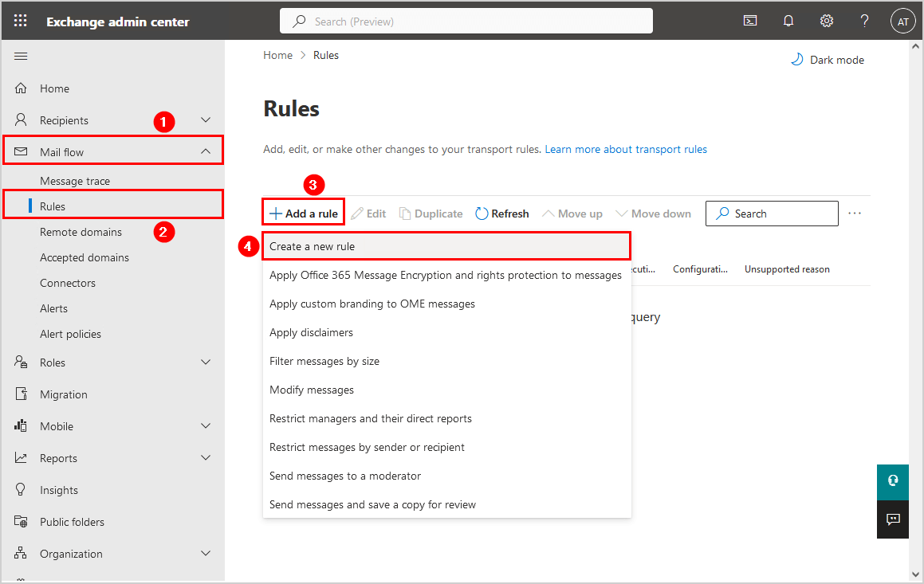Viewport: 924px width, 584px height.
Task: Open the notifications bell
Action: point(788,22)
